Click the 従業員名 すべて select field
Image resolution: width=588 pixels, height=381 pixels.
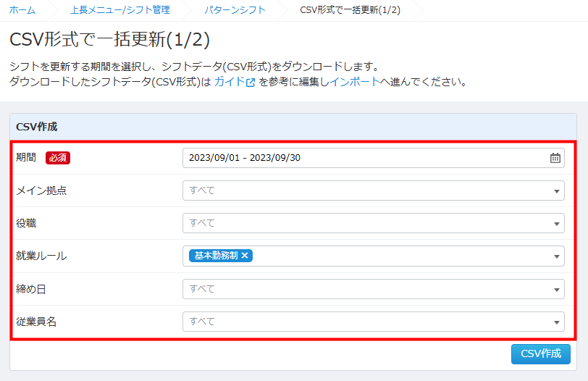click(362, 322)
